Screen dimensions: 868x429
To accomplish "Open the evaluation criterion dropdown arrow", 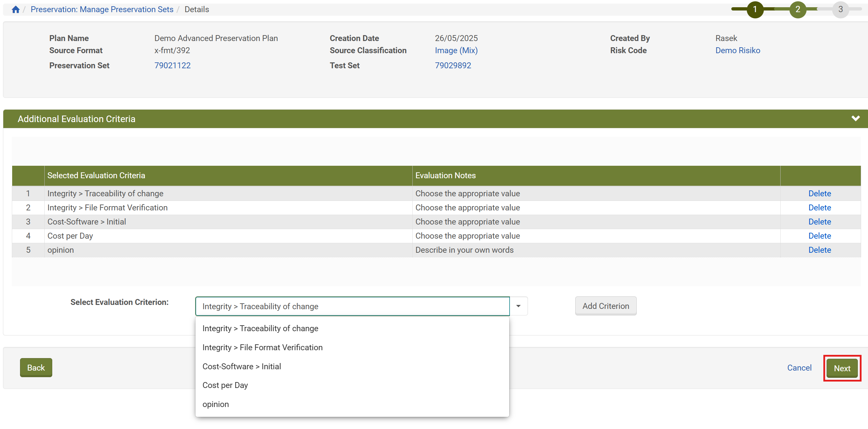I will [518, 306].
